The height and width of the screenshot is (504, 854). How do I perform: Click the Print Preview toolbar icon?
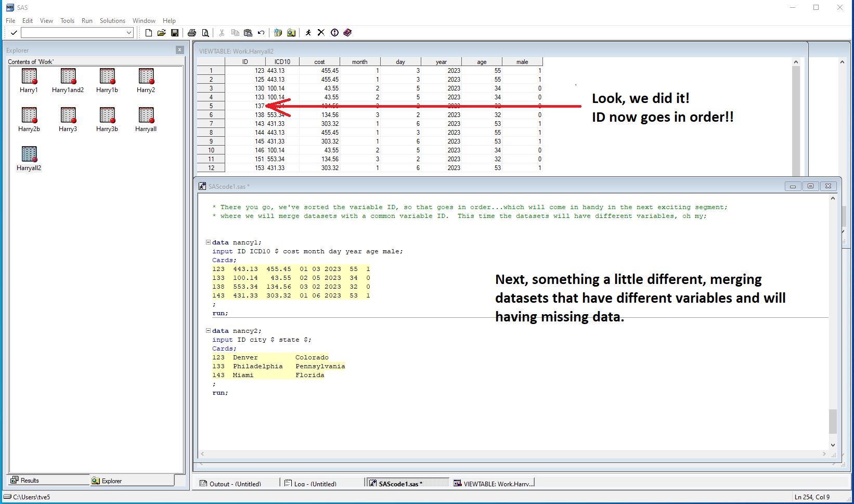tap(205, 33)
